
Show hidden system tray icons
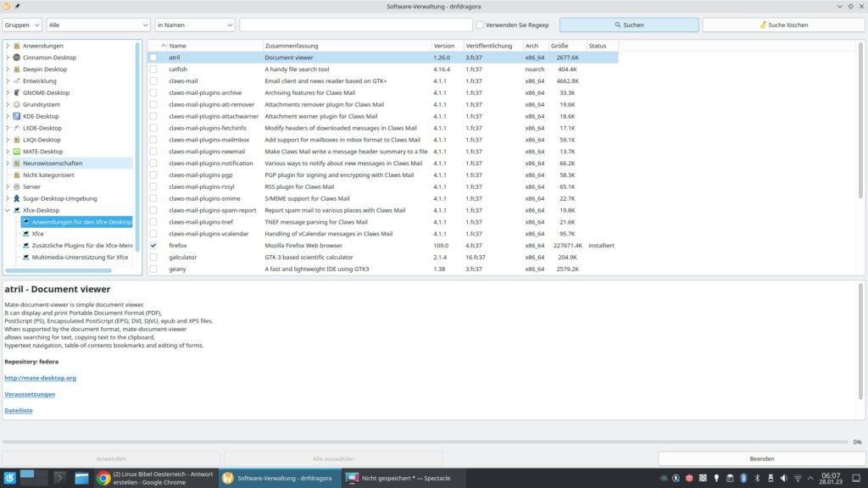point(810,478)
